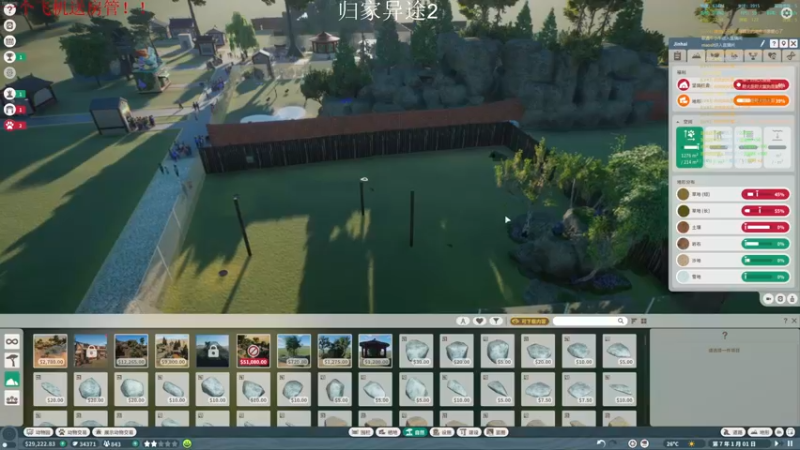Click the short grass coverage slider
Viewport: 800px width, 450px height.
click(x=765, y=194)
